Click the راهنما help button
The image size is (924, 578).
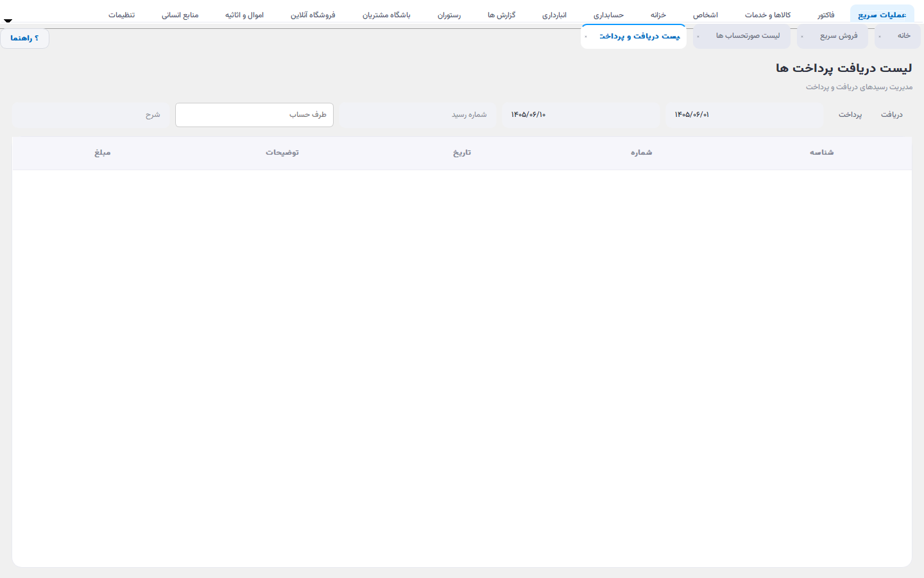pos(24,39)
